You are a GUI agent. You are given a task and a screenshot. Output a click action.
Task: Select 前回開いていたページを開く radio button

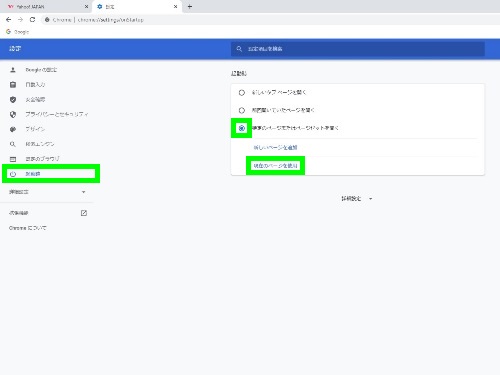(242, 110)
